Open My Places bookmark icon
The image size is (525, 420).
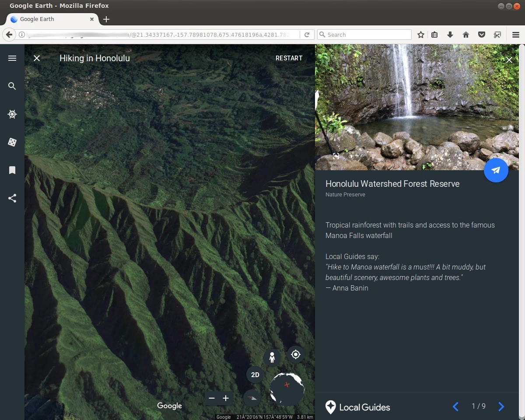[12, 170]
